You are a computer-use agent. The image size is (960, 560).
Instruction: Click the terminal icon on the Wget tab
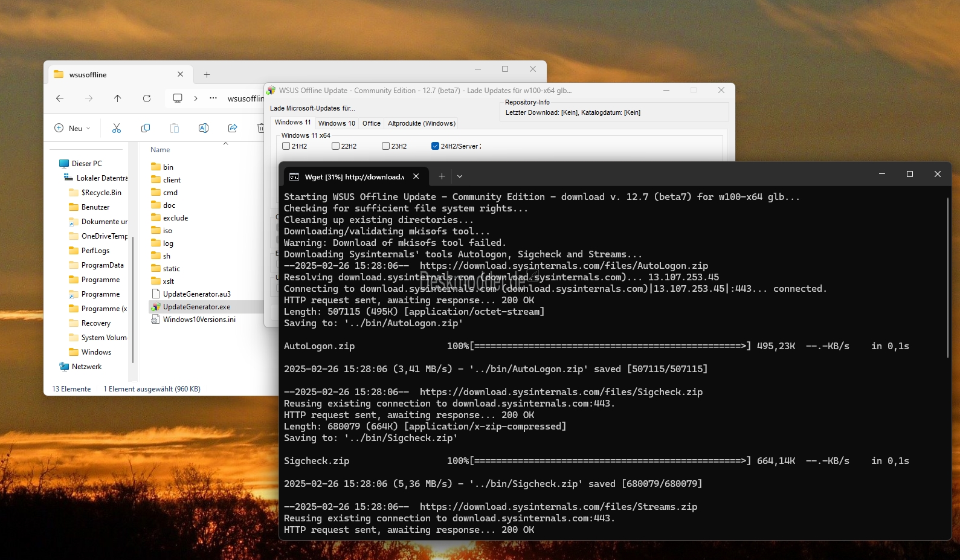[x=294, y=177]
